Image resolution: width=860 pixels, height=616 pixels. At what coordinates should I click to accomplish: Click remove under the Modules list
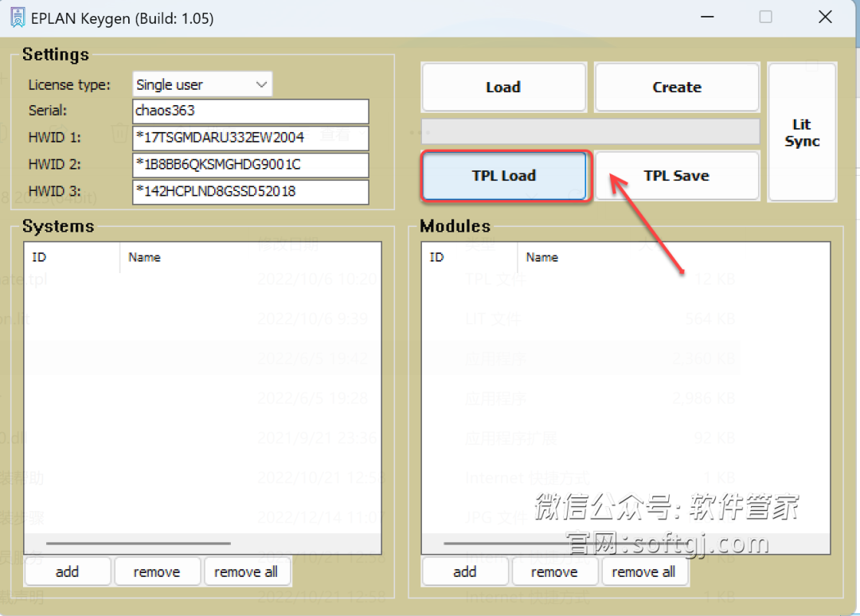tap(554, 571)
